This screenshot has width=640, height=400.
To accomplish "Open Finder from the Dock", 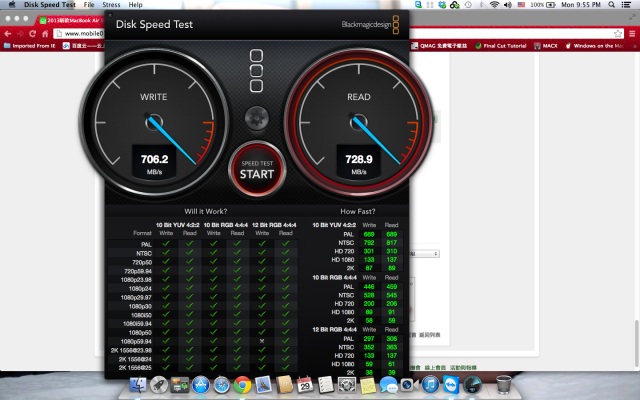I will point(138,384).
